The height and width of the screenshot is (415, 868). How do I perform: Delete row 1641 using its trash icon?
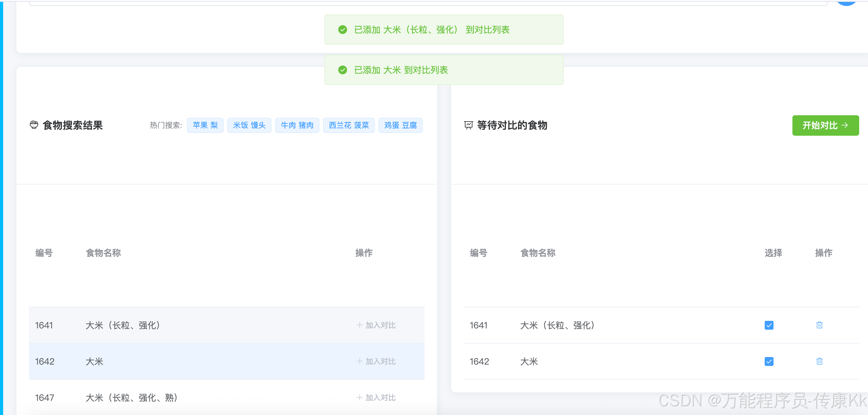pyautogui.click(x=819, y=325)
